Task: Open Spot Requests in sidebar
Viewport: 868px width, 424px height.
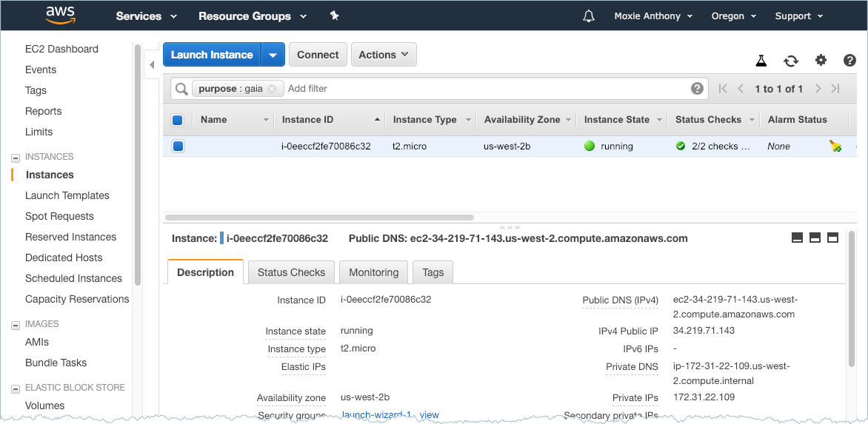Action: click(59, 216)
